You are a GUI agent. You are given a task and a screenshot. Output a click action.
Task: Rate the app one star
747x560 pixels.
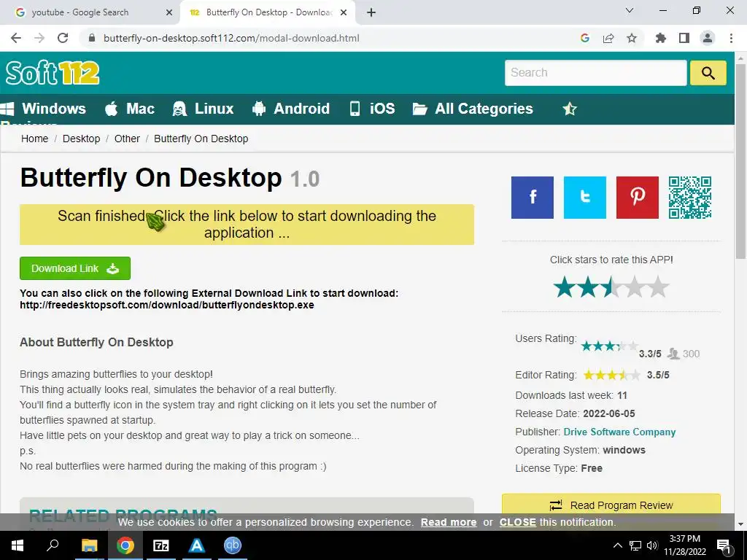click(565, 287)
